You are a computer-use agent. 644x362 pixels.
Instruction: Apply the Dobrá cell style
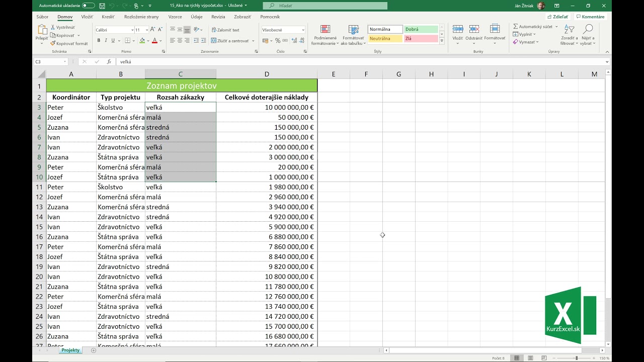(421, 30)
